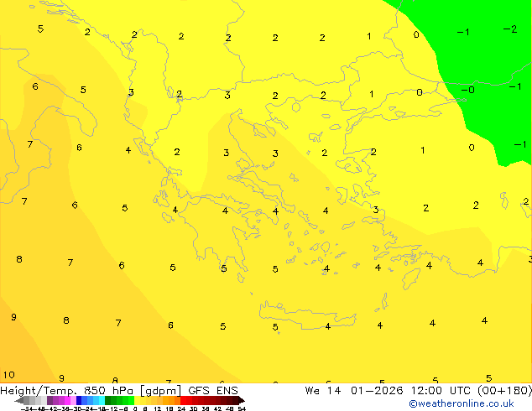Select the 12 label on the color scale
Viewport: 532px width, 411px height.
pyautogui.click(x=158, y=408)
